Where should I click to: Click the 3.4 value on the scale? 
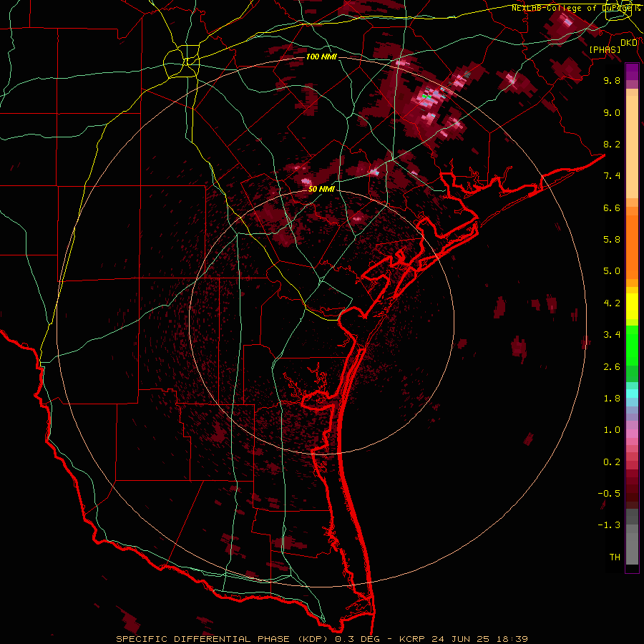click(x=612, y=335)
